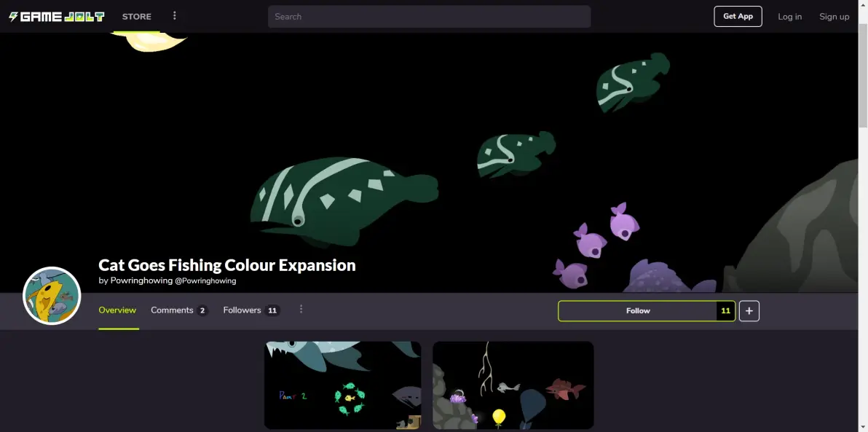Screen dimensions: 868x432
Task: Click the Game Jolt logo
Action: coord(57,17)
